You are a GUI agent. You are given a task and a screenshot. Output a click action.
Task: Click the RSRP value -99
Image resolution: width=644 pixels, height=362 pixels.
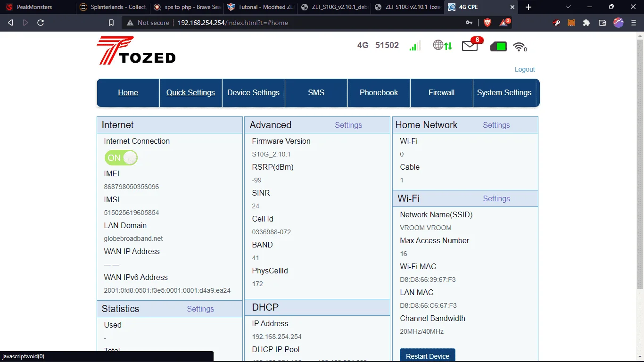257,180
